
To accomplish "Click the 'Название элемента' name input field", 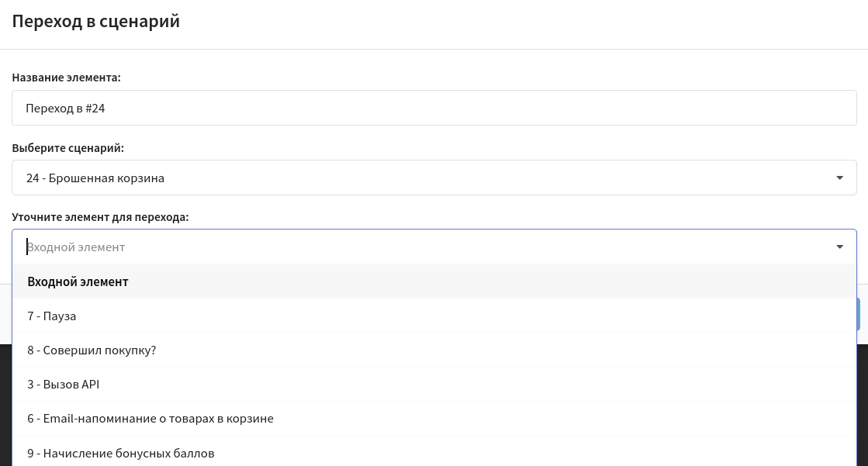I will pos(434,108).
